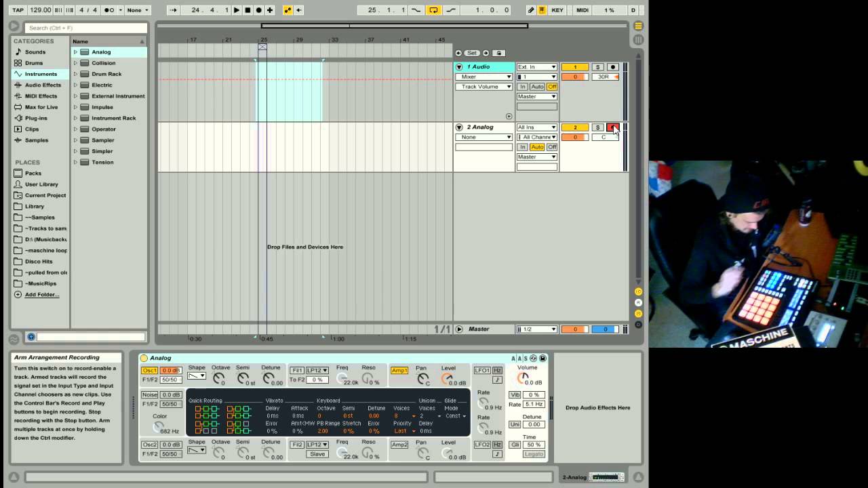Select Sampler in instrument list
The height and width of the screenshot is (488, 868).
(103, 140)
